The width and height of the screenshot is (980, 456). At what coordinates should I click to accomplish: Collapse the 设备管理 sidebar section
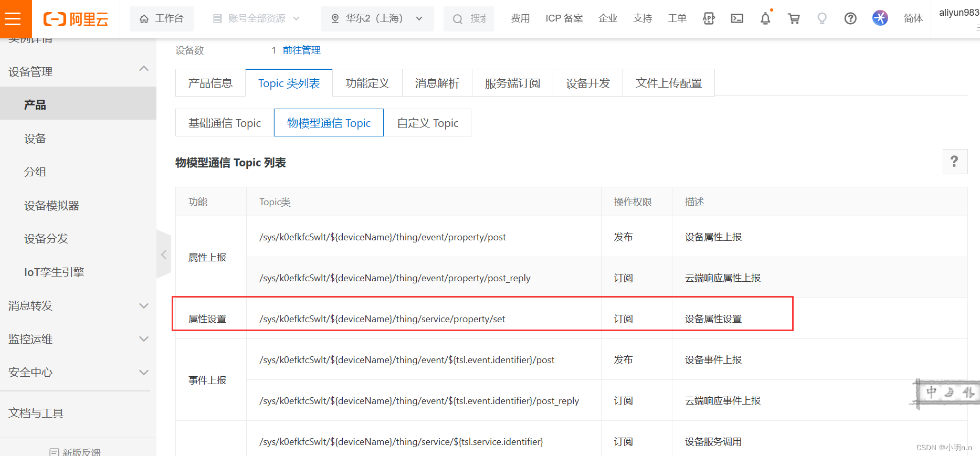click(78, 71)
